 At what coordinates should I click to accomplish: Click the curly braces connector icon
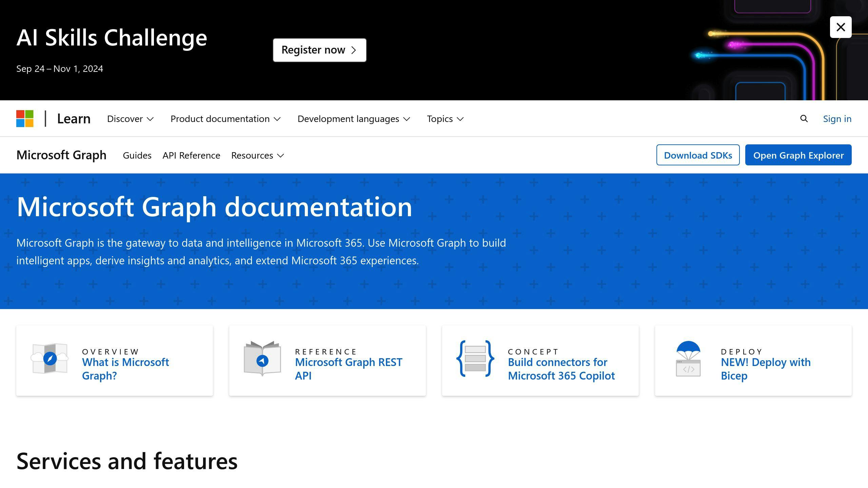pyautogui.click(x=475, y=359)
